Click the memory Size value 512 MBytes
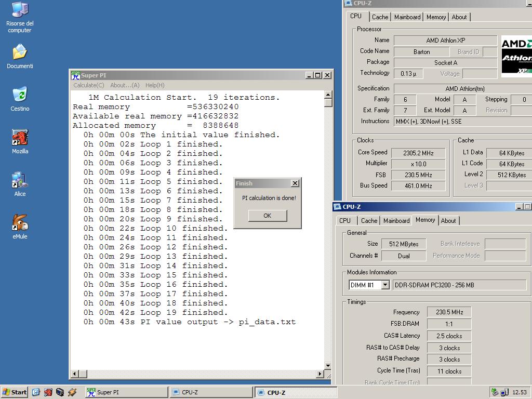Image resolution: width=532 pixels, height=399 pixels. pyautogui.click(x=404, y=244)
